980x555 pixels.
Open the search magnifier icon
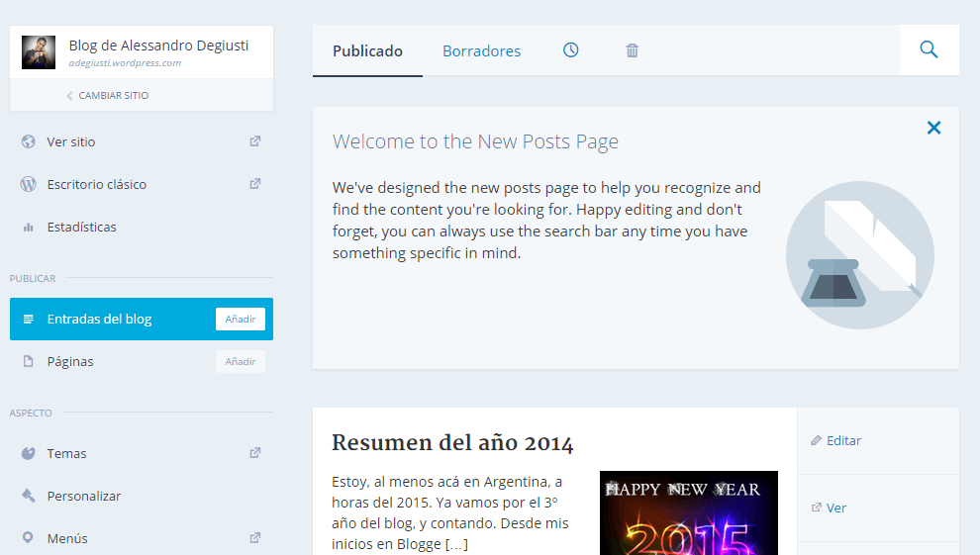(x=929, y=50)
